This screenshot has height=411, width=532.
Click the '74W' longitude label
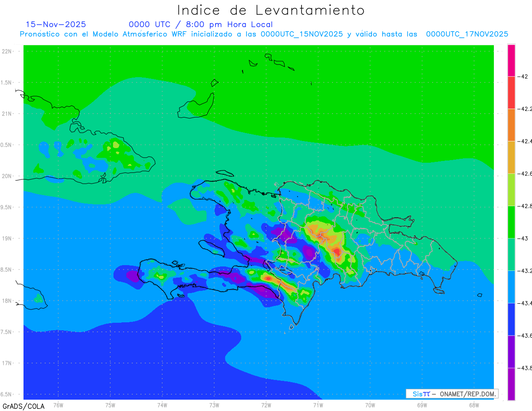point(162,405)
